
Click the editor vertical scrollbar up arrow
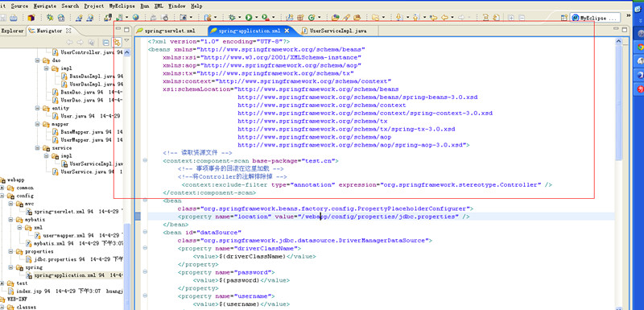click(618, 42)
